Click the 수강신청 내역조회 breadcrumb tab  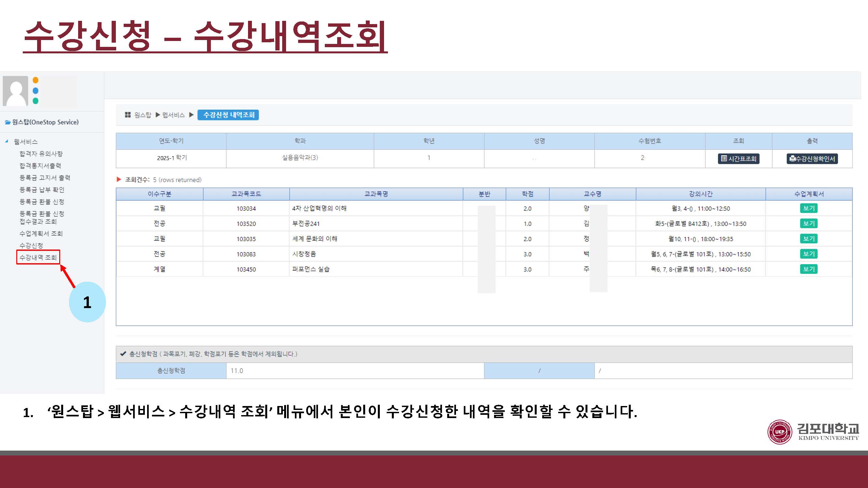click(x=228, y=115)
